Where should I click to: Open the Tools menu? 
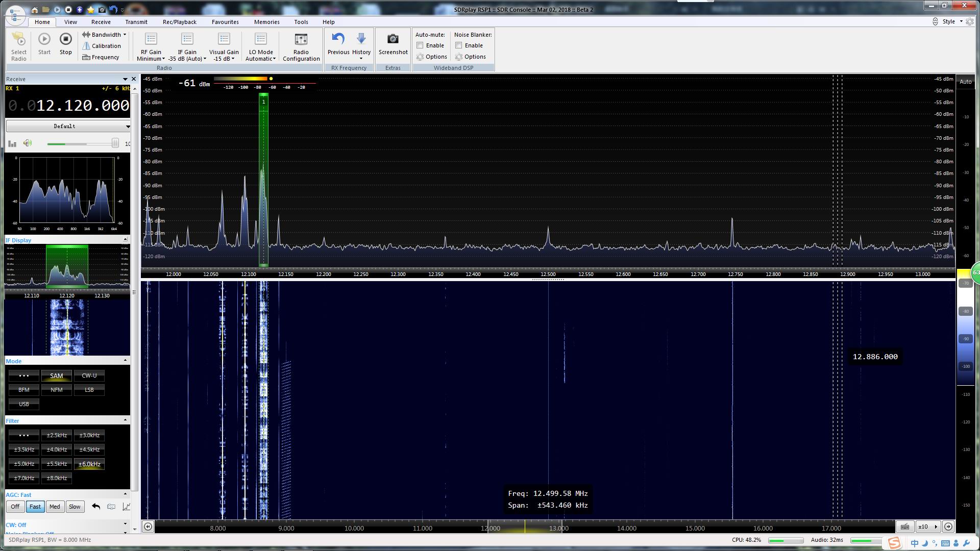tap(301, 22)
